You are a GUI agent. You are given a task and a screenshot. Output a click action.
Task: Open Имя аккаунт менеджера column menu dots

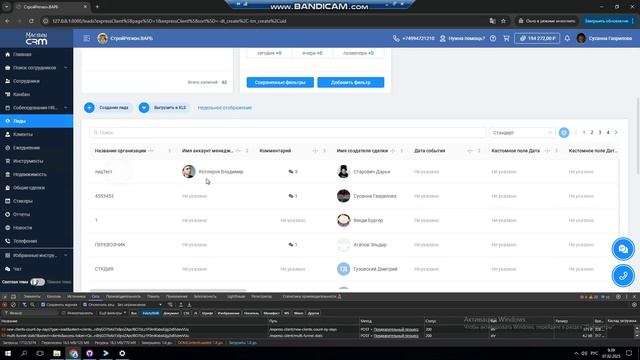247,151
